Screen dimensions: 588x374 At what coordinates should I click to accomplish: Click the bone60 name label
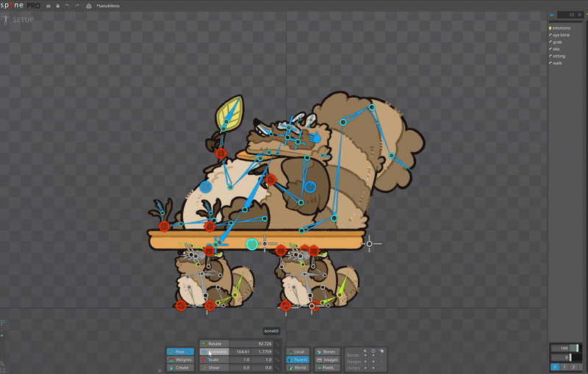click(x=271, y=331)
